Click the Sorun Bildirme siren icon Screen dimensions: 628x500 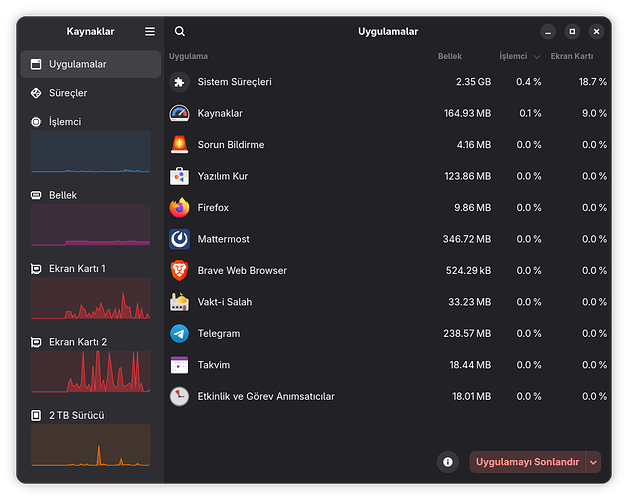pyautogui.click(x=179, y=145)
